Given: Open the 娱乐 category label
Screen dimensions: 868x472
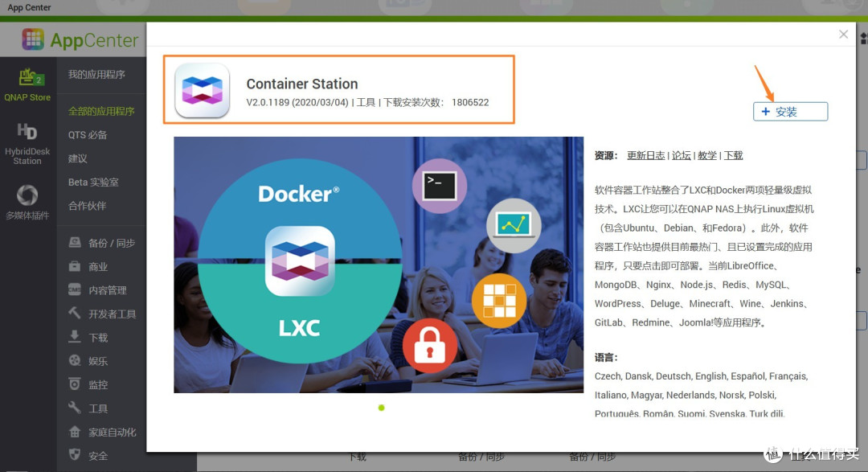Looking at the screenshot, I should tap(98, 361).
